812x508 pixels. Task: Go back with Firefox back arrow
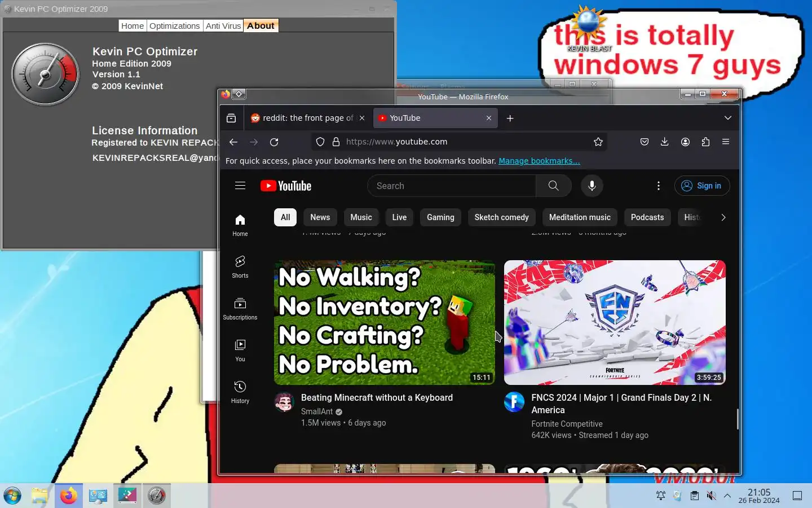coord(233,142)
